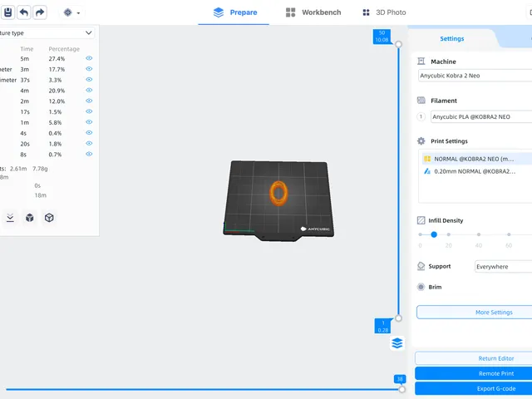Click Export G-code button
The image size is (532, 399).
[x=473, y=389]
